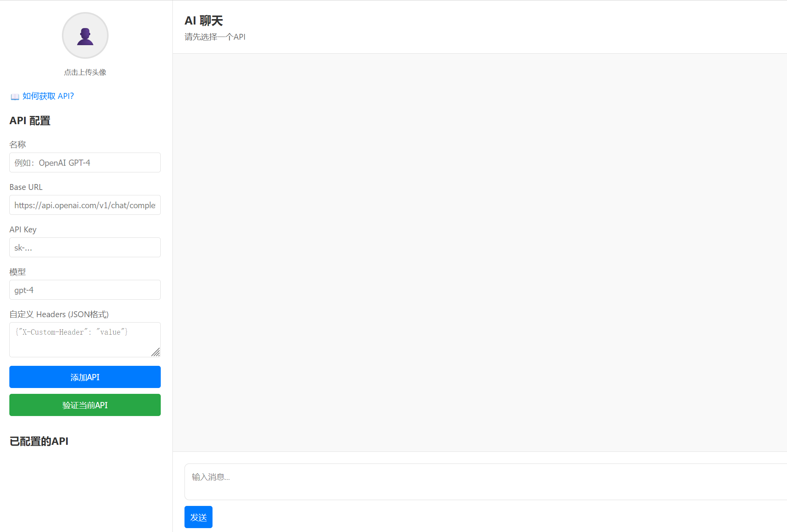The width and height of the screenshot is (787, 532).
Task: Click the 请先选择一个API status text
Action: pyautogui.click(x=215, y=37)
